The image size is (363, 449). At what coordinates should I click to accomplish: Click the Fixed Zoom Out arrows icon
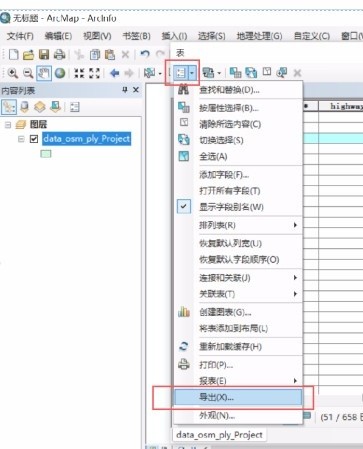(x=95, y=73)
